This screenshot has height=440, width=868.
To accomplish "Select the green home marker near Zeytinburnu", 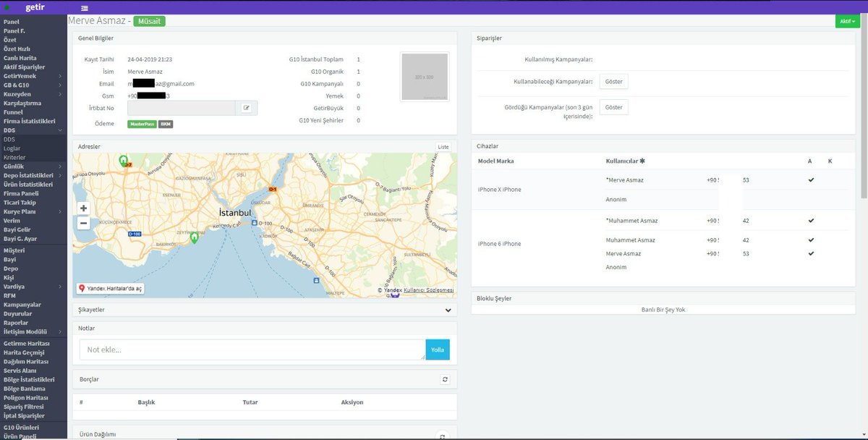I will click(194, 237).
